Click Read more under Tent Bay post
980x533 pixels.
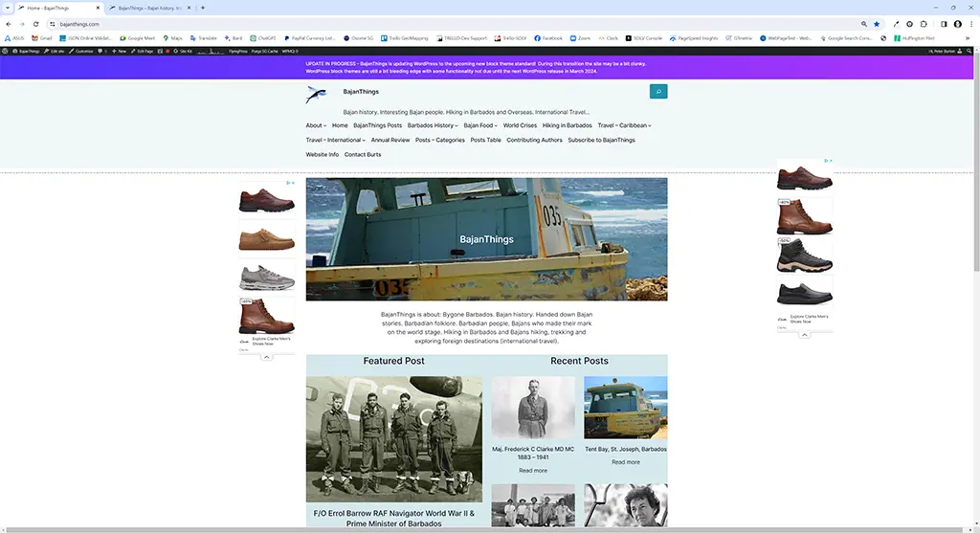[625, 462]
